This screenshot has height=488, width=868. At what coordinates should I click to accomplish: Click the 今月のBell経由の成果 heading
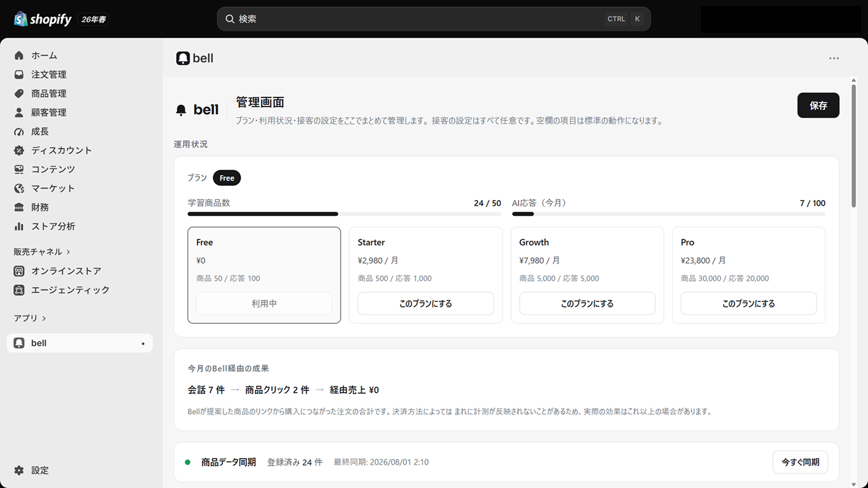click(x=228, y=368)
